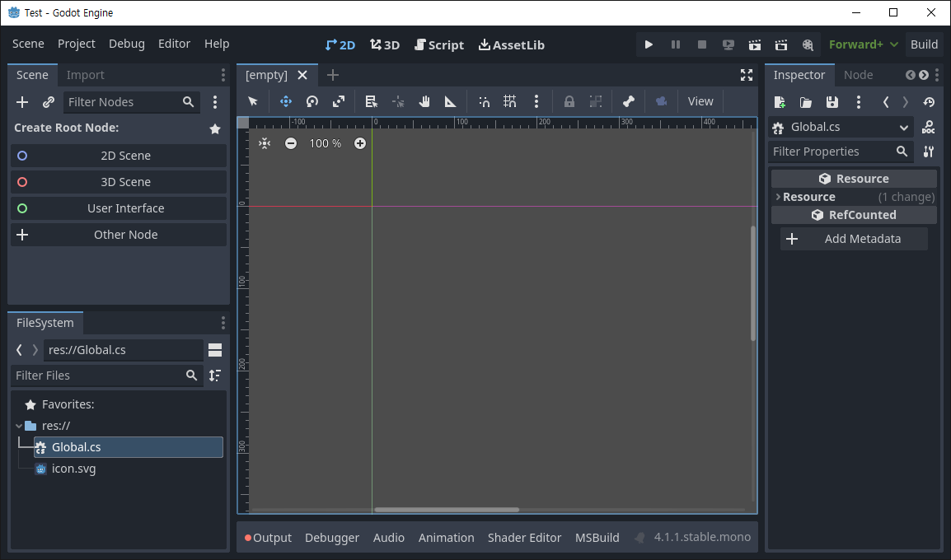Viewport: 951px width, 560px height.
Task: Click the Movie Maker mode reel icon
Action: pyautogui.click(x=808, y=44)
